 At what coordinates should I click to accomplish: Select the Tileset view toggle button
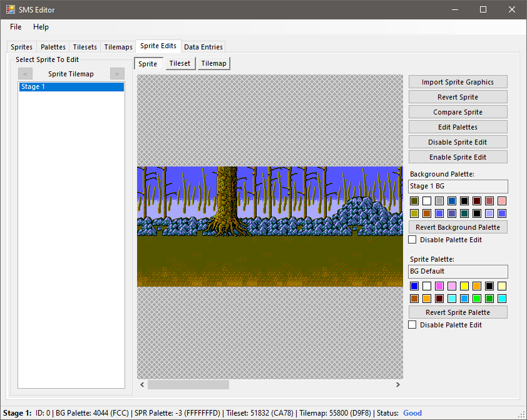point(180,63)
